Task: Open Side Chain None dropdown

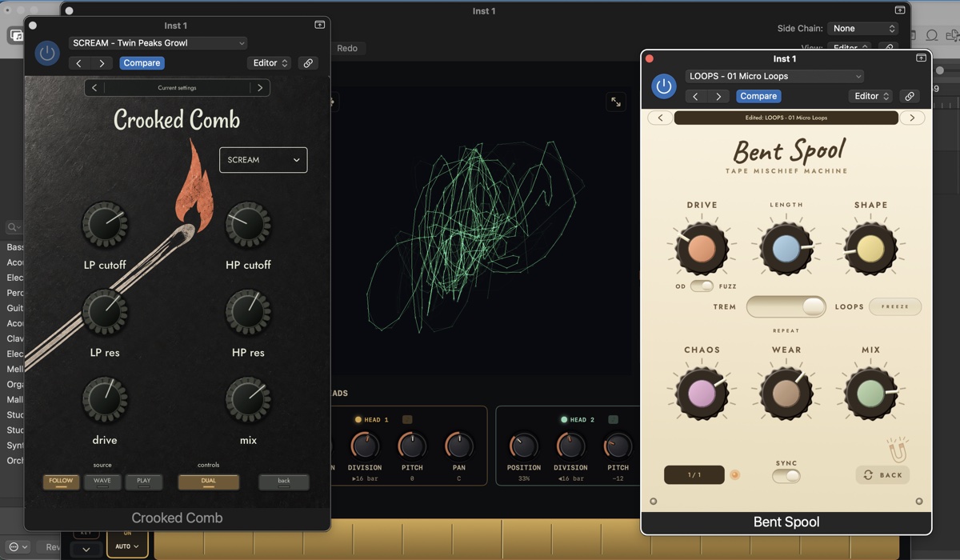Action: (863, 28)
